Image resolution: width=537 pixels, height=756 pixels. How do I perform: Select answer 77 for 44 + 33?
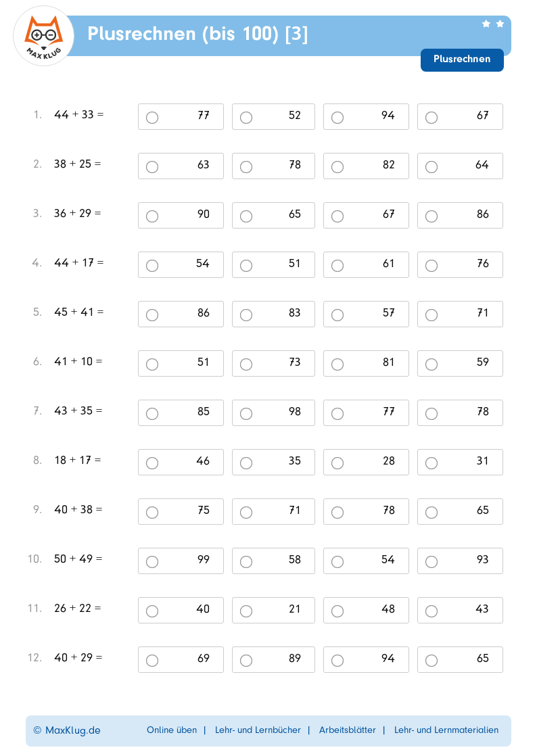[152, 118]
